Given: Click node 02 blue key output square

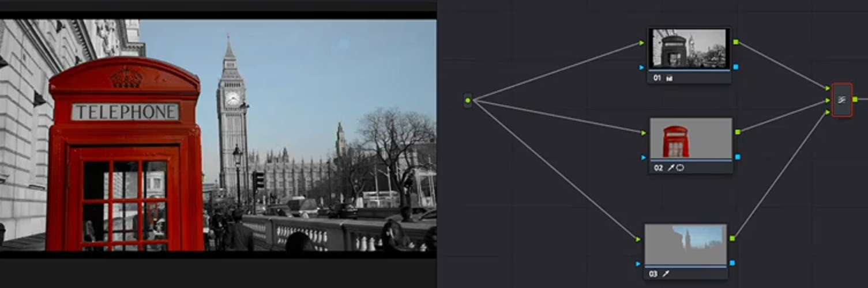Looking at the screenshot, I should [738, 157].
